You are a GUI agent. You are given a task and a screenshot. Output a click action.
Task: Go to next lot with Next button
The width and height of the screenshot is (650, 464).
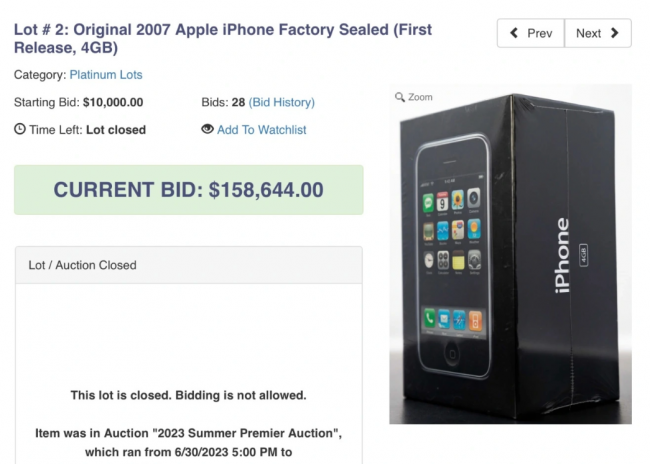(x=598, y=33)
